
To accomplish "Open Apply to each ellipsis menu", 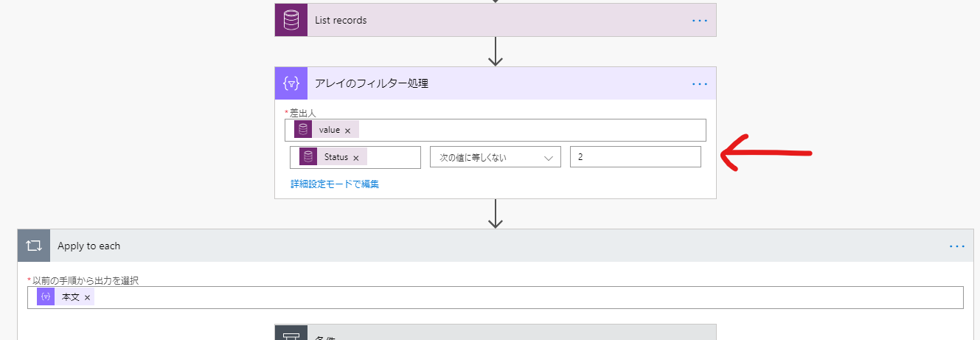I will pyautogui.click(x=957, y=246).
